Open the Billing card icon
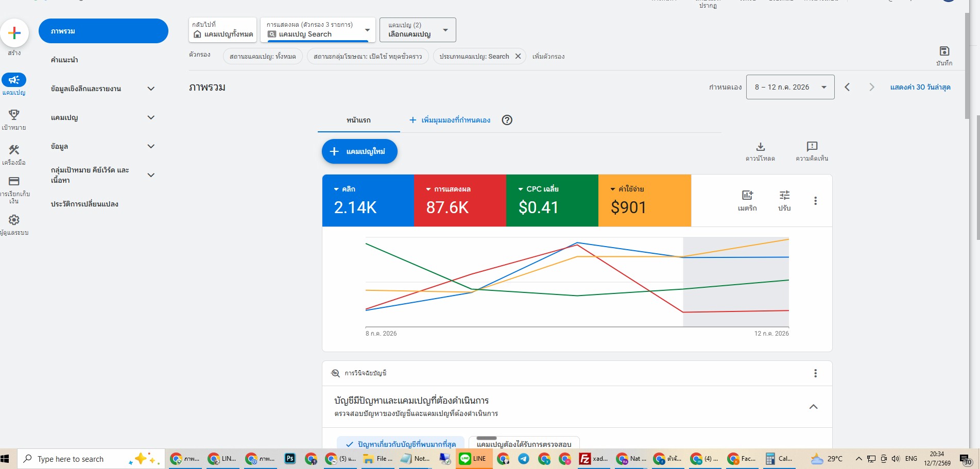Viewport: 980px width, 469px height. point(14,181)
